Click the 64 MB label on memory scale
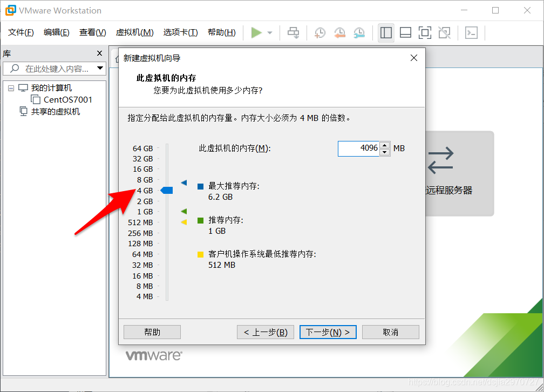This screenshot has height=392, width=544. [x=142, y=254]
